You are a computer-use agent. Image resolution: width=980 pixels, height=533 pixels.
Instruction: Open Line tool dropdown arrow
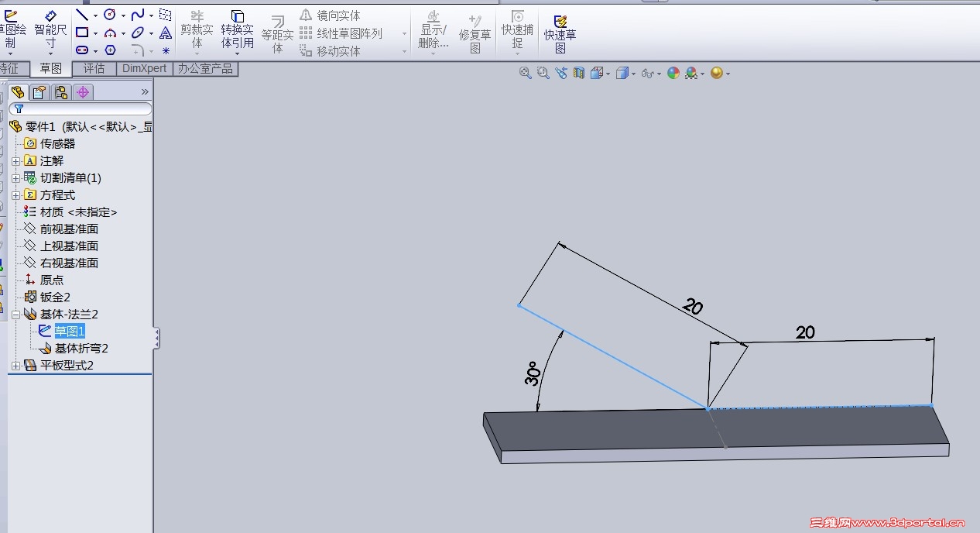click(96, 15)
